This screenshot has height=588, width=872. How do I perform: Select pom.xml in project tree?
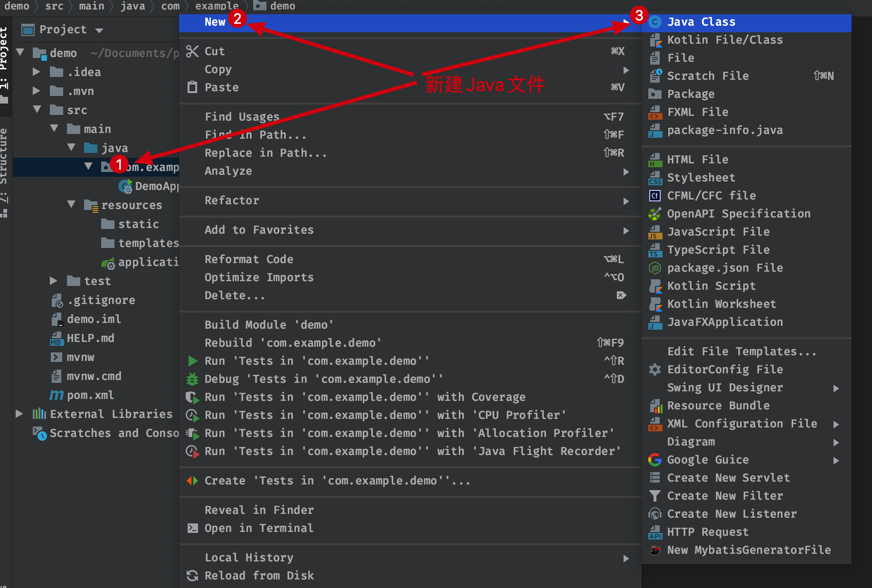coord(90,395)
